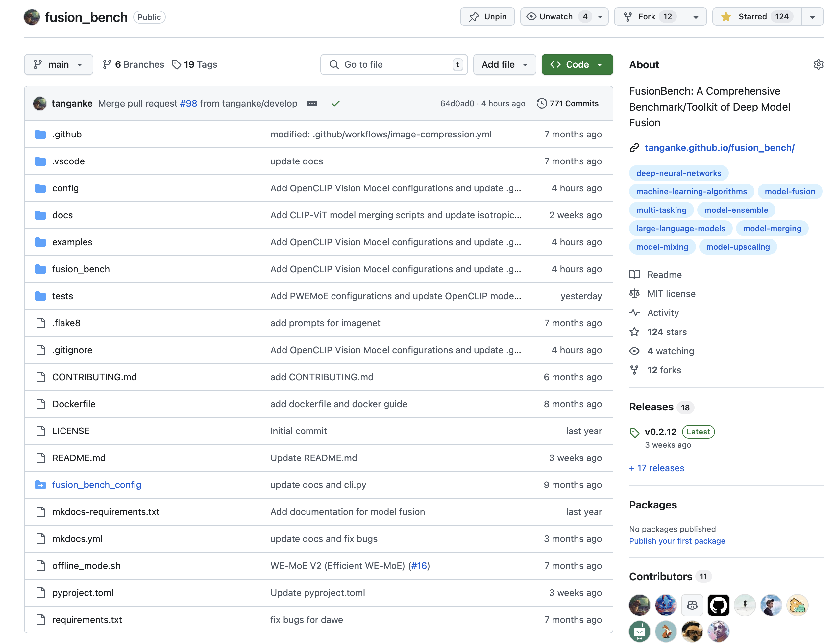Click the green commit status checkmark
Viewport: 836px width, 644px height.
pyautogui.click(x=336, y=103)
